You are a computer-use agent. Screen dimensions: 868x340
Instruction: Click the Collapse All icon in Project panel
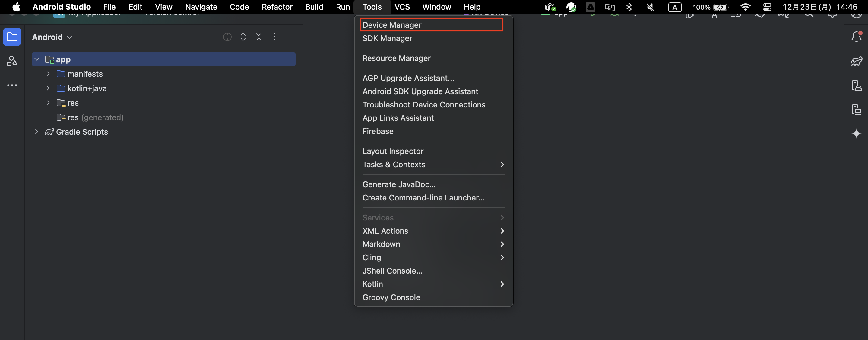259,37
